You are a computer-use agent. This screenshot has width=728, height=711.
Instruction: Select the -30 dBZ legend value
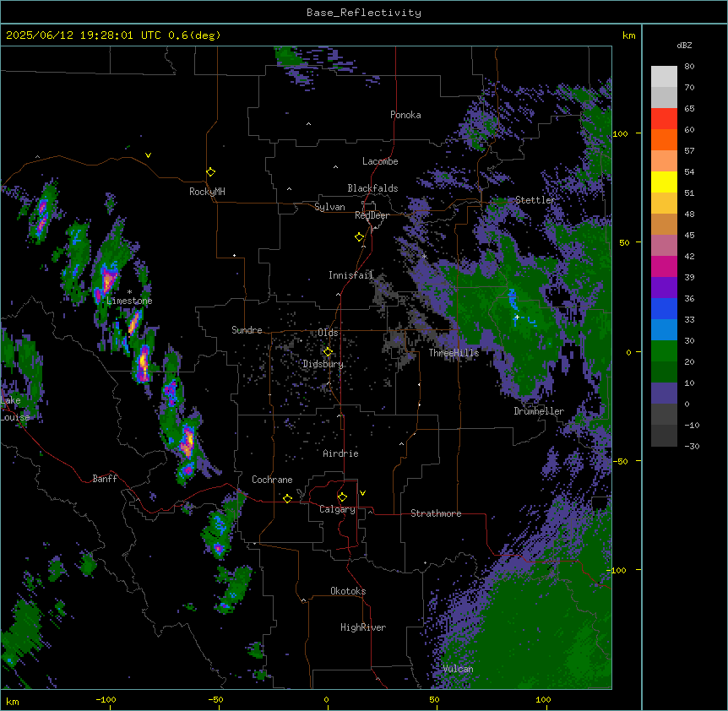click(692, 446)
